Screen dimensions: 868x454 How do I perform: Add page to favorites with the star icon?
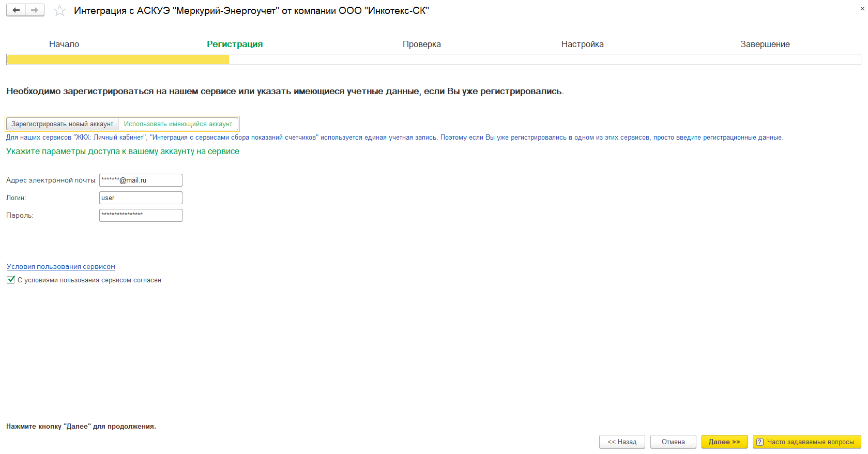tap(60, 10)
